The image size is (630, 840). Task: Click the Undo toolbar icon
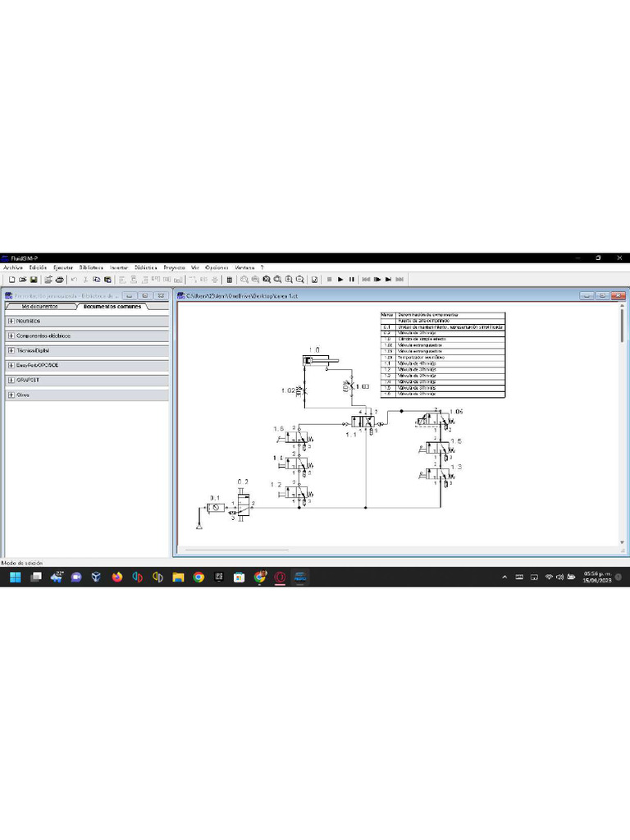(74, 279)
